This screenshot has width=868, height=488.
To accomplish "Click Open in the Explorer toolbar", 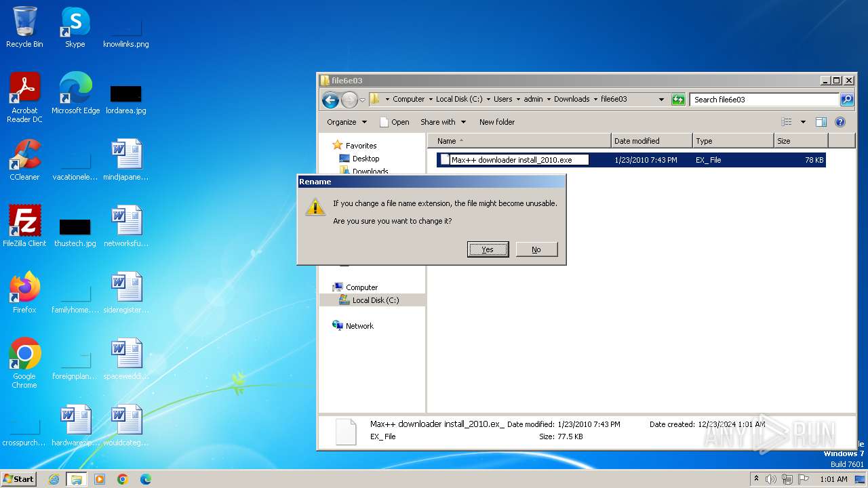I will (394, 122).
